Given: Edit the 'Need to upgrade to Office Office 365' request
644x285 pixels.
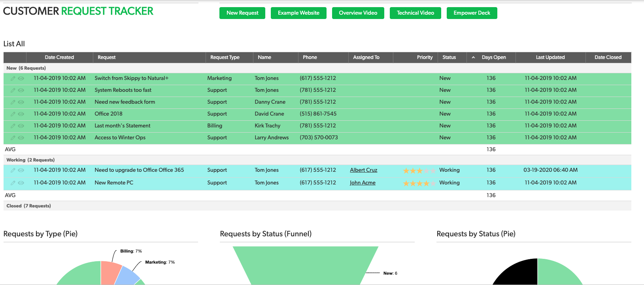Looking at the screenshot, I should point(13,170).
